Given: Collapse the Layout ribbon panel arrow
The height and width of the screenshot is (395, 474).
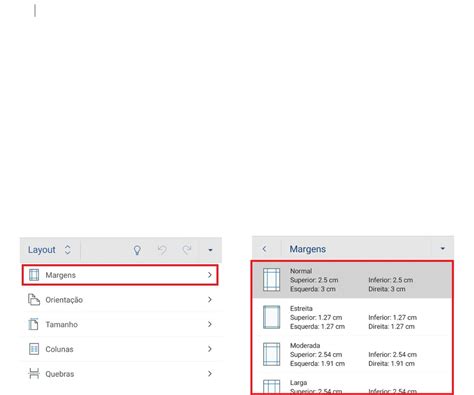Looking at the screenshot, I should (x=210, y=250).
